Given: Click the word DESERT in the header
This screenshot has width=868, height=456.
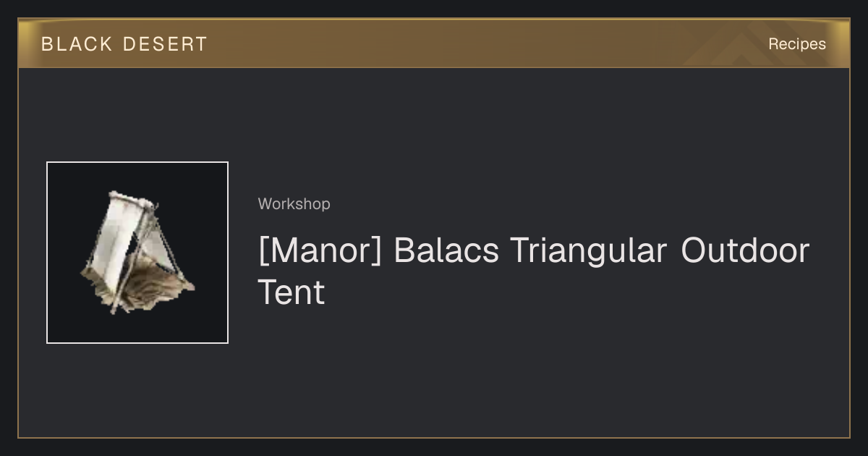Looking at the screenshot, I should [x=165, y=44].
